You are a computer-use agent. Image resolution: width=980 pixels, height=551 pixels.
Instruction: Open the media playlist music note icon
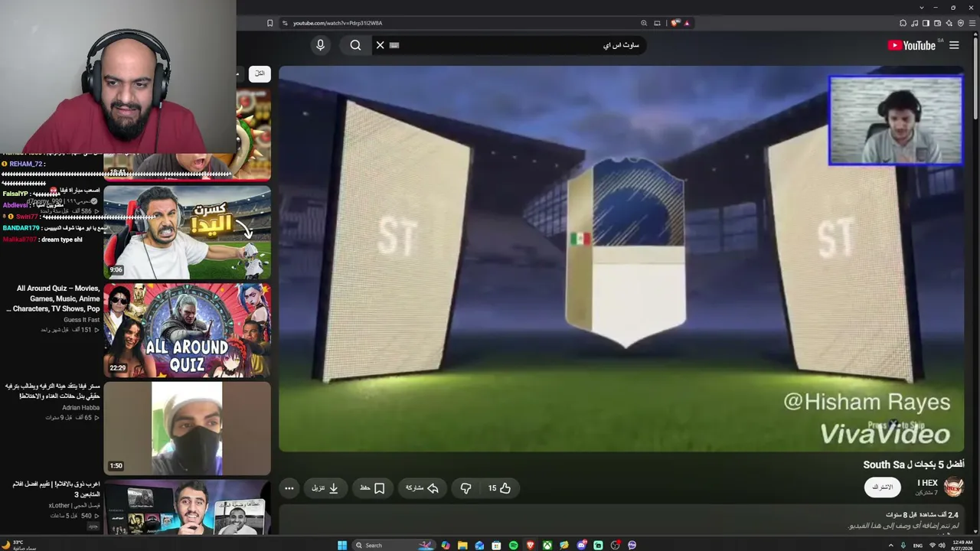point(914,23)
